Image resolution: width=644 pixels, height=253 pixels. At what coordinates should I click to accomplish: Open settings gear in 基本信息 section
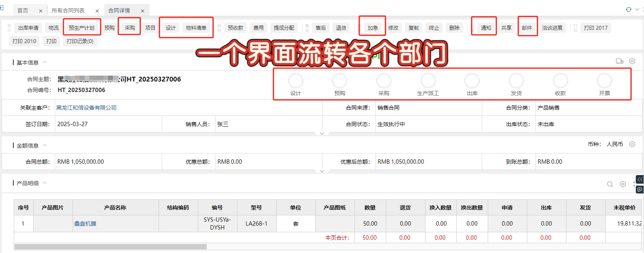632,61
